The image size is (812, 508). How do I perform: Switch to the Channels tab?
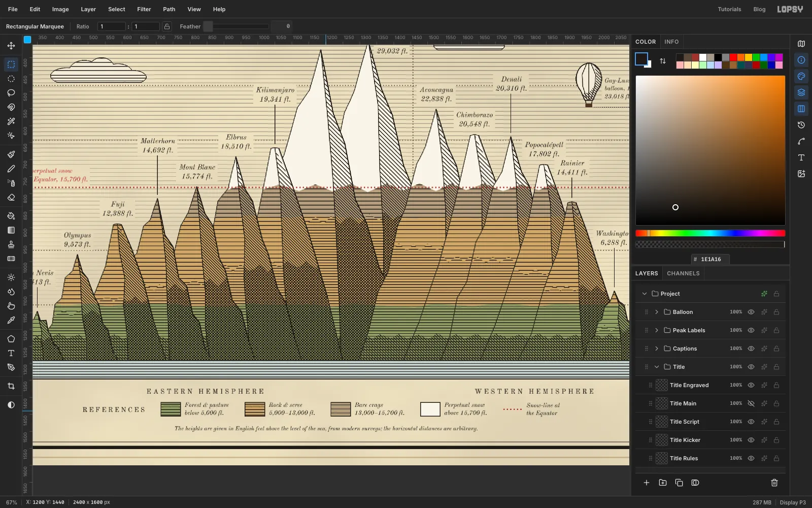pos(683,273)
